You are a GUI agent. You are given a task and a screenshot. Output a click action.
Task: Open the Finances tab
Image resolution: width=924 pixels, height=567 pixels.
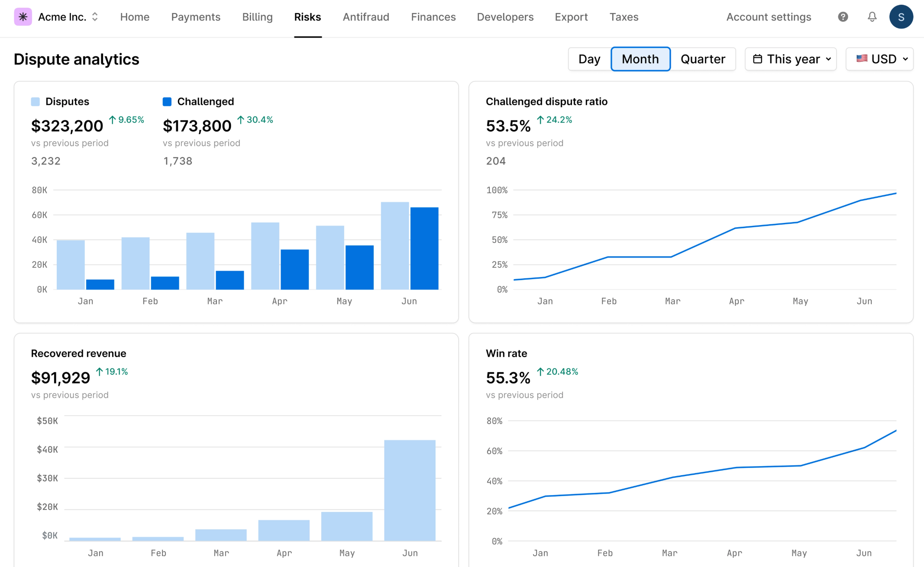click(x=433, y=17)
